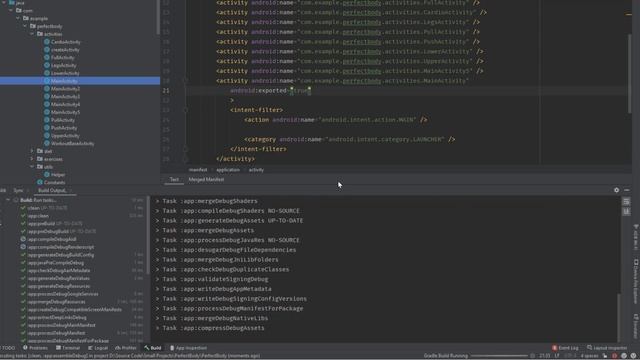Click the Gradle Build Running progress bar
The width and height of the screenshot is (640, 360).
[x=499, y=356]
